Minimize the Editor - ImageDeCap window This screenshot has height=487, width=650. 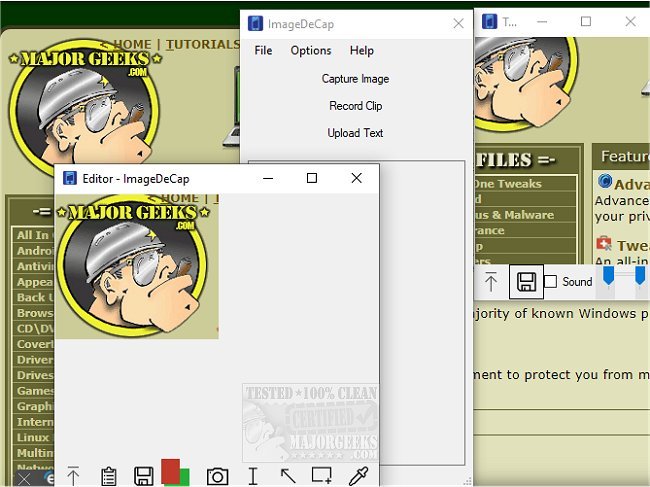point(268,179)
